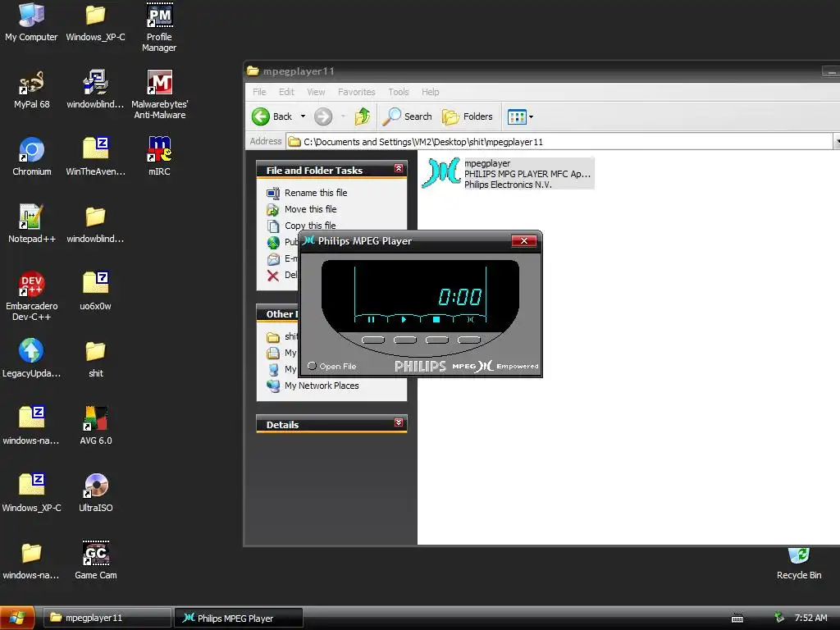Select the UltraISO desktop icon
This screenshot has height=630, width=840.
pos(96,492)
